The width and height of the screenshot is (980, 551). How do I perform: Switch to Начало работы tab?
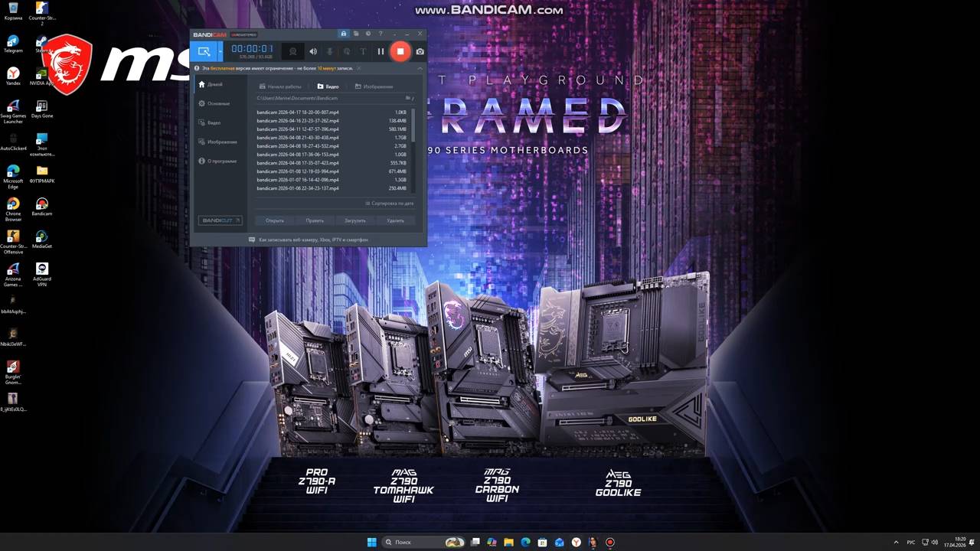[280, 86]
